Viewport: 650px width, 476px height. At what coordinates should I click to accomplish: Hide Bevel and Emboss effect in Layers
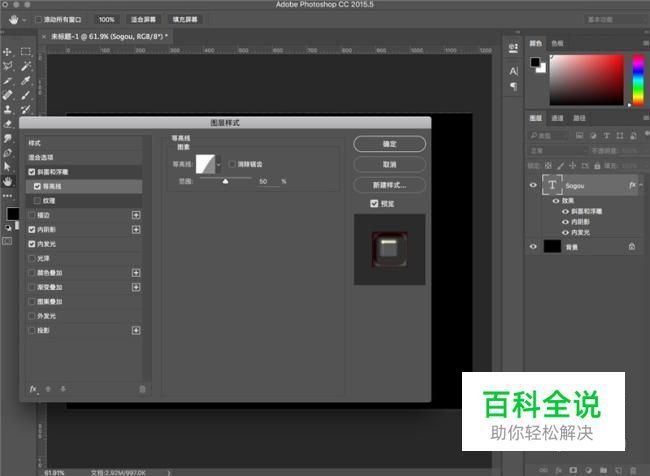[x=565, y=211]
